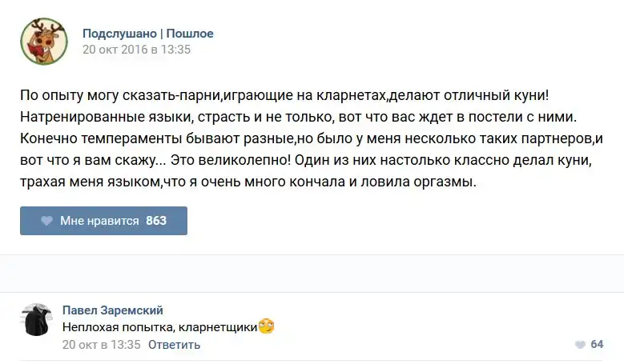Image resolution: width=624 pixels, height=364 pixels.
Task: Like the comment with its heart icon
Action: (580, 345)
